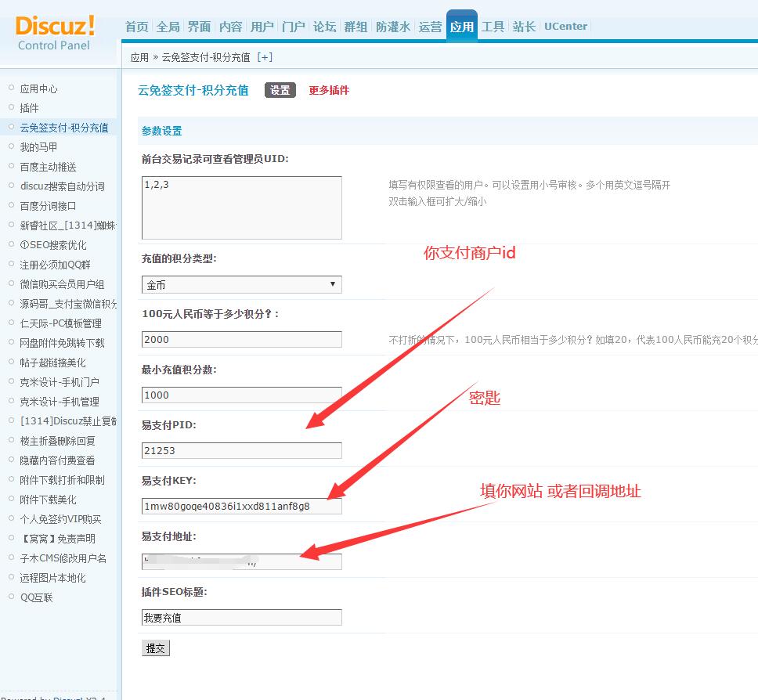This screenshot has height=700, width=758.
Task: Click the 管理员UID textarea containing 1,2,3
Action: pos(241,207)
